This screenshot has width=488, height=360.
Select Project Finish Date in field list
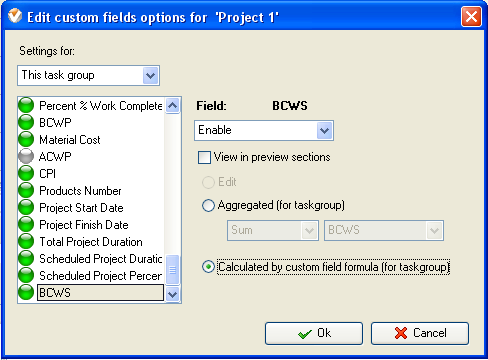[84, 225]
